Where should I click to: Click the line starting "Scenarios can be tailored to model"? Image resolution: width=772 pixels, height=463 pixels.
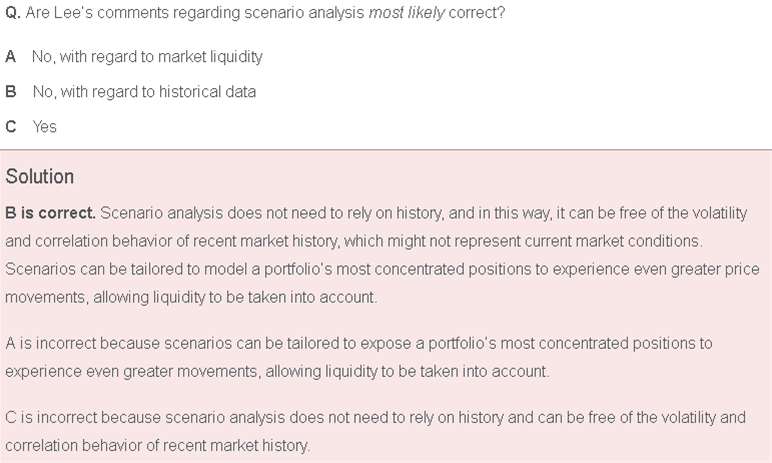click(x=382, y=269)
